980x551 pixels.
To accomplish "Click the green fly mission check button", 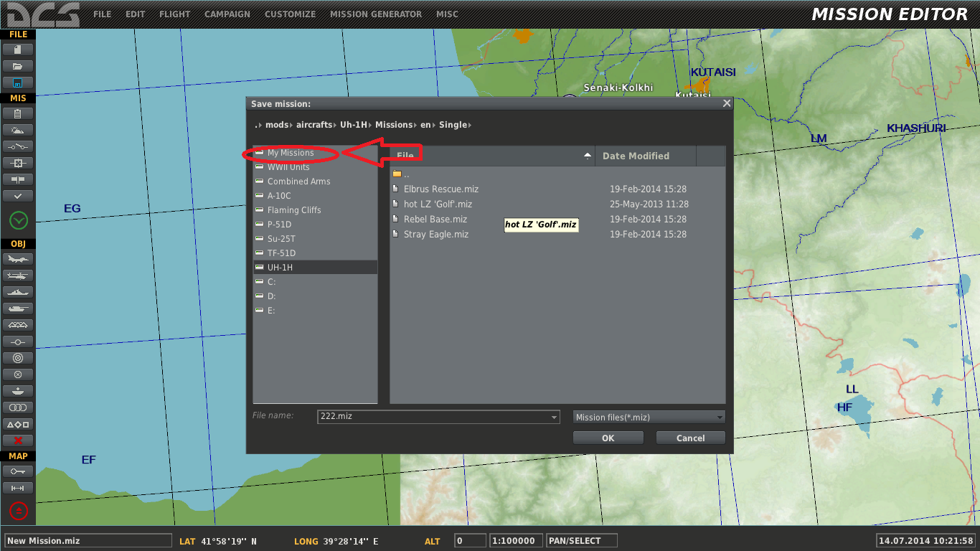I will click(18, 220).
